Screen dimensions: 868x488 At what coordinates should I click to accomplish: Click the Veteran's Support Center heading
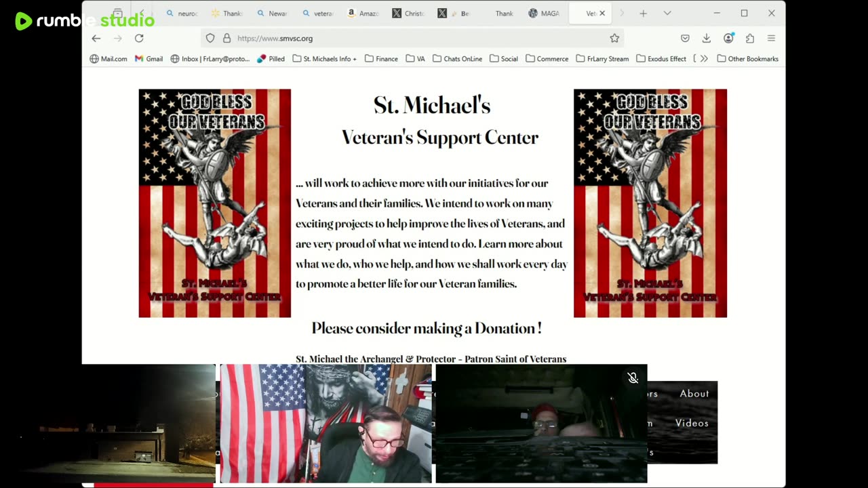point(440,138)
